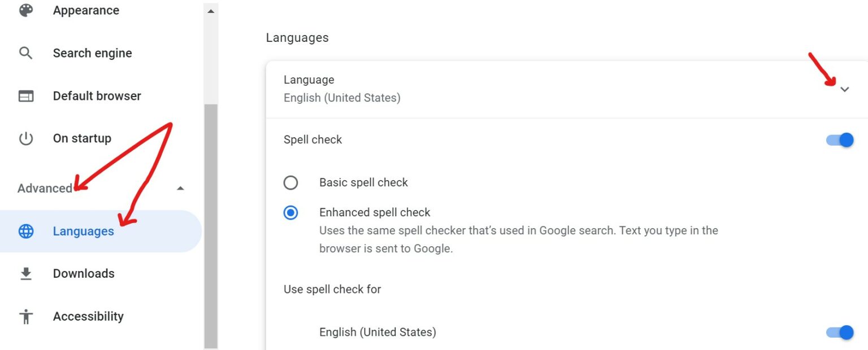Select the On startup power icon
Viewport: 868px width, 350px height.
(x=26, y=138)
